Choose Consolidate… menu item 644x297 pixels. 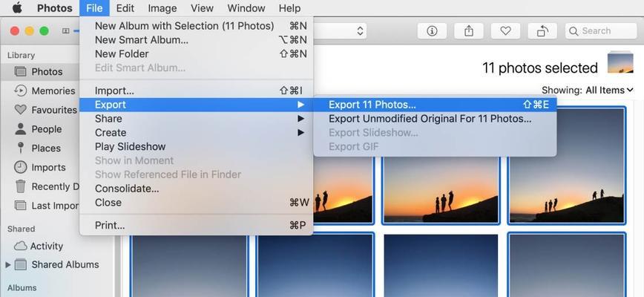[x=196, y=189]
